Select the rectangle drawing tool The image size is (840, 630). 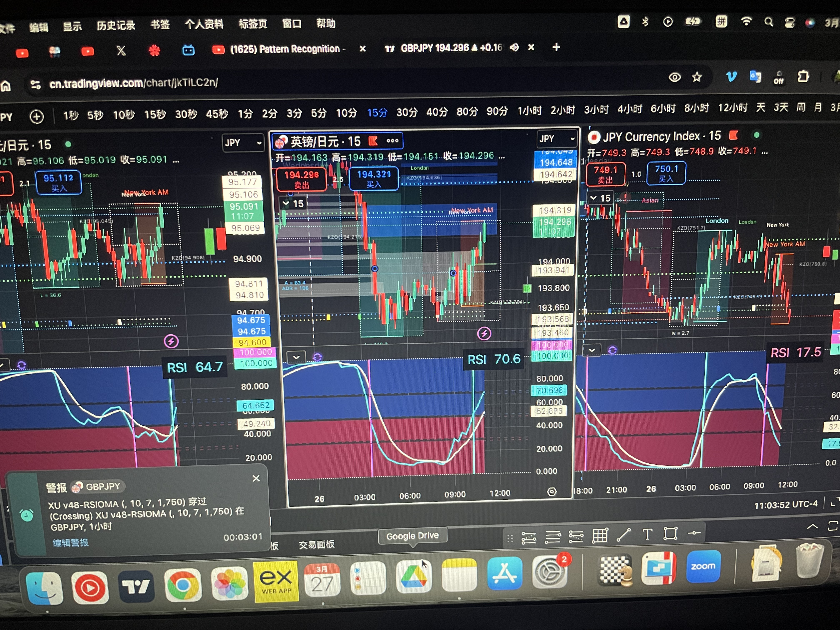click(670, 534)
